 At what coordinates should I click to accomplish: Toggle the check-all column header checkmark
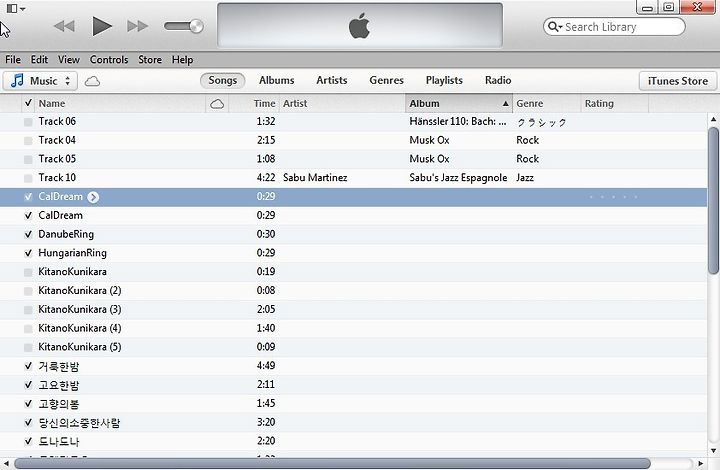coord(28,103)
